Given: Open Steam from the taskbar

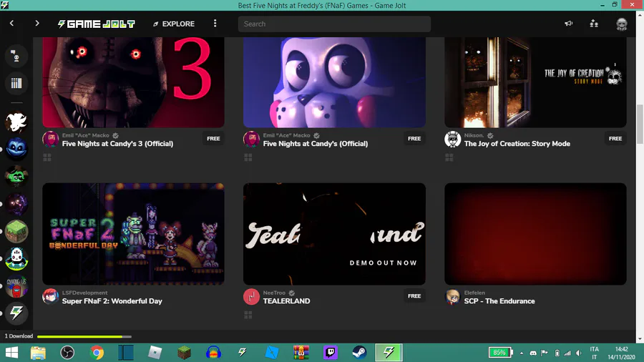Looking at the screenshot, I should (359, 353).
